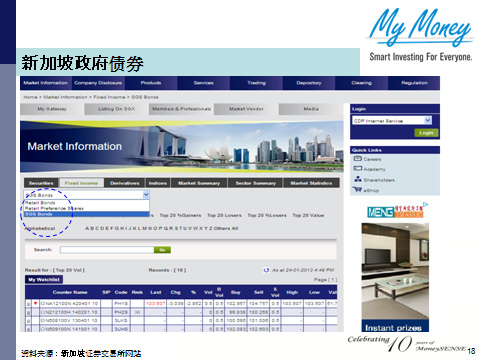Open the Clearing top menu
This screenshot has height=360, width=480.
click(x=361, y=83)
